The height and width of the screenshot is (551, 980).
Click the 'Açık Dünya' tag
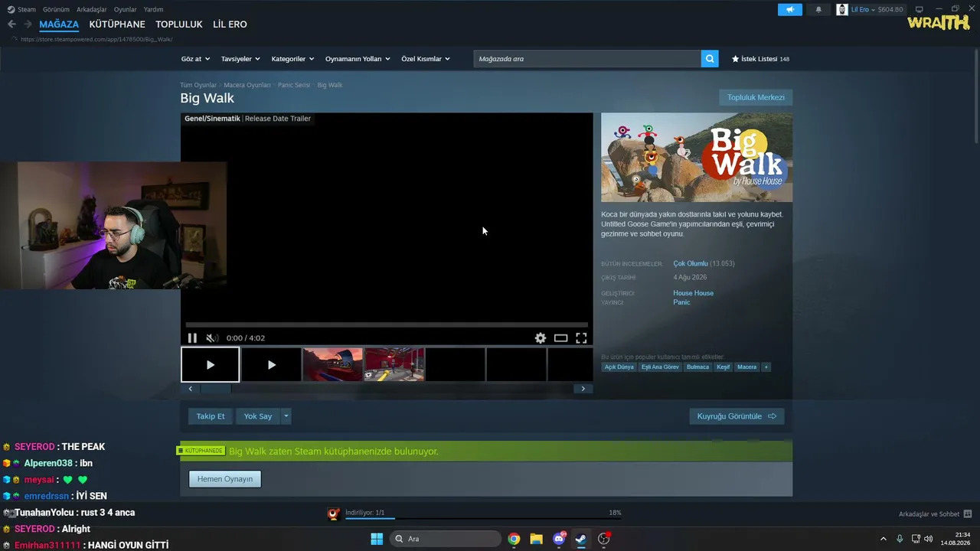[619, 367]
